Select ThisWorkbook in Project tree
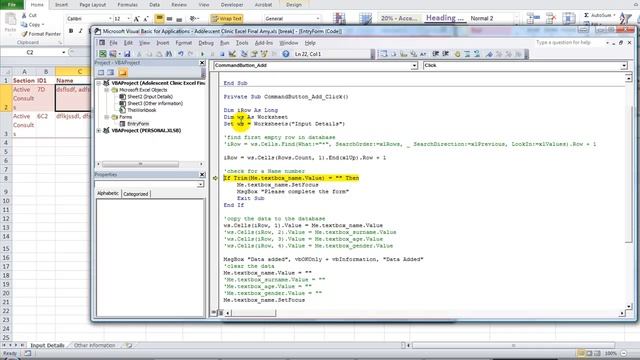Image resolution: width=640 pixels, height=360 pixels. 141,110
